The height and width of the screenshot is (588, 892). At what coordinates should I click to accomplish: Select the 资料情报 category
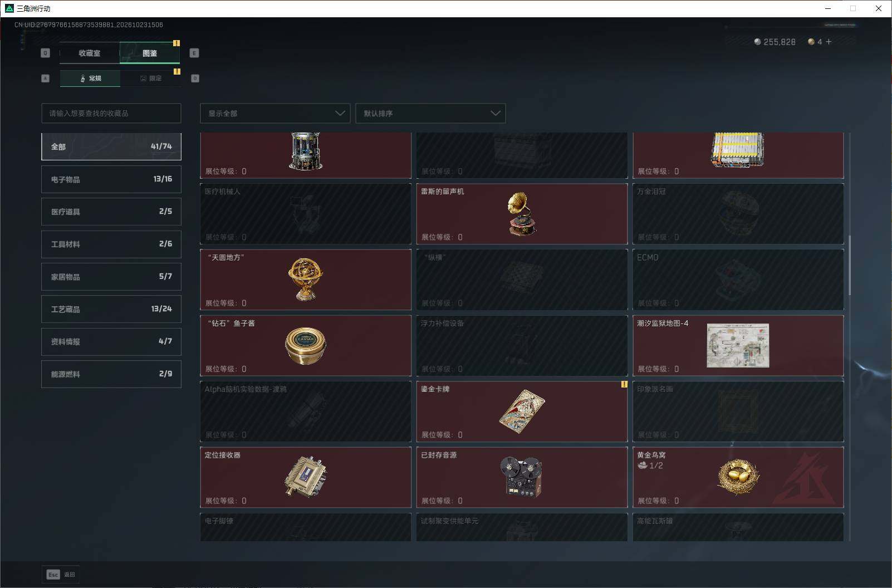111,341
